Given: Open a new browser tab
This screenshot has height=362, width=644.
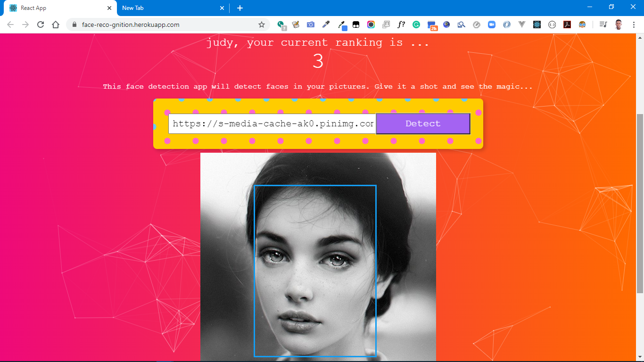Looking at the screenshot, I should click(x=240, y=8).
